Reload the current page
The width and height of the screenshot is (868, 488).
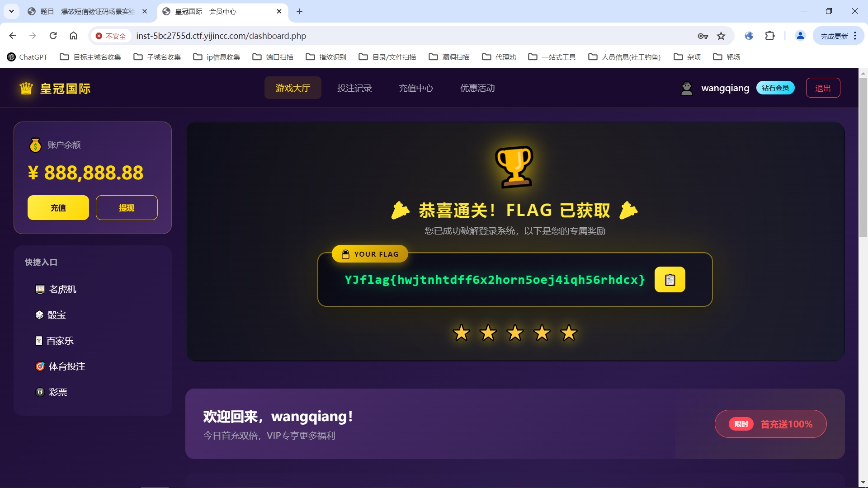pos(53,36)
